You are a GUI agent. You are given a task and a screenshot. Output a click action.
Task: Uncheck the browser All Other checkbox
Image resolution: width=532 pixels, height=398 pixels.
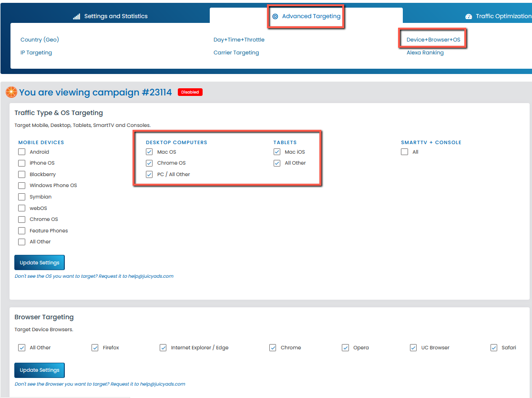coord(22,347)
